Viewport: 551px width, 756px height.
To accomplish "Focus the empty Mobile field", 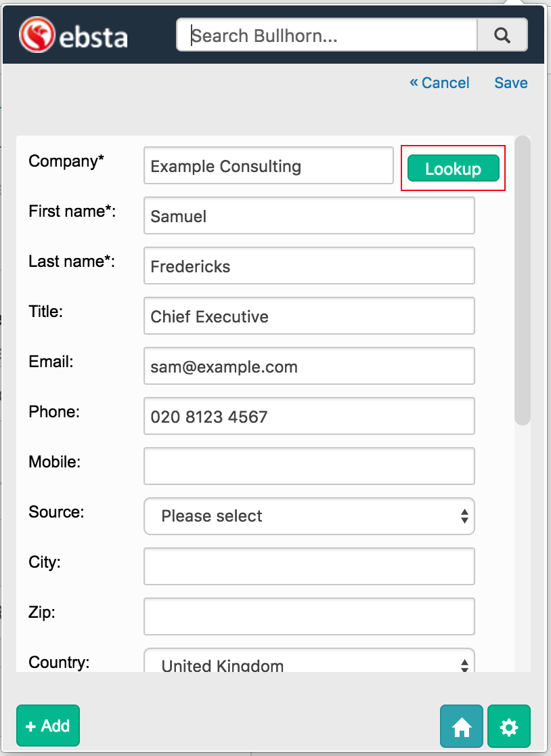I will click(x=309, y=466).
